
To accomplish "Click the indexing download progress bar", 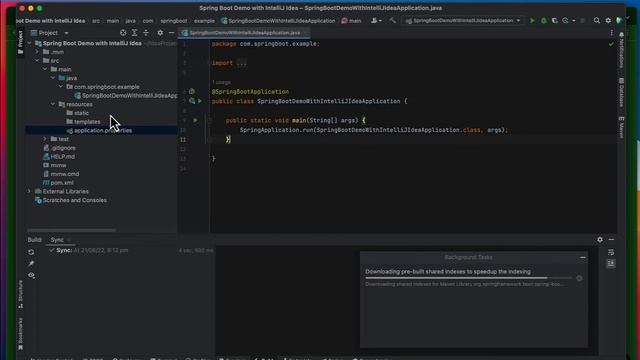I will pyautogui.click(x=469, y=278).
